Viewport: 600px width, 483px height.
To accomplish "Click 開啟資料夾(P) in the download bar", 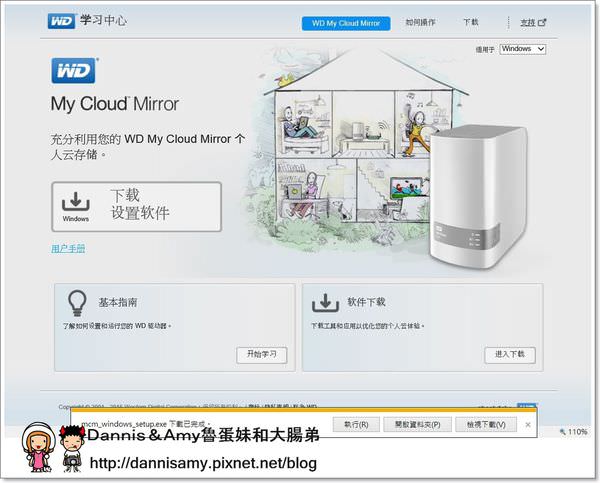I will point(417,425).
